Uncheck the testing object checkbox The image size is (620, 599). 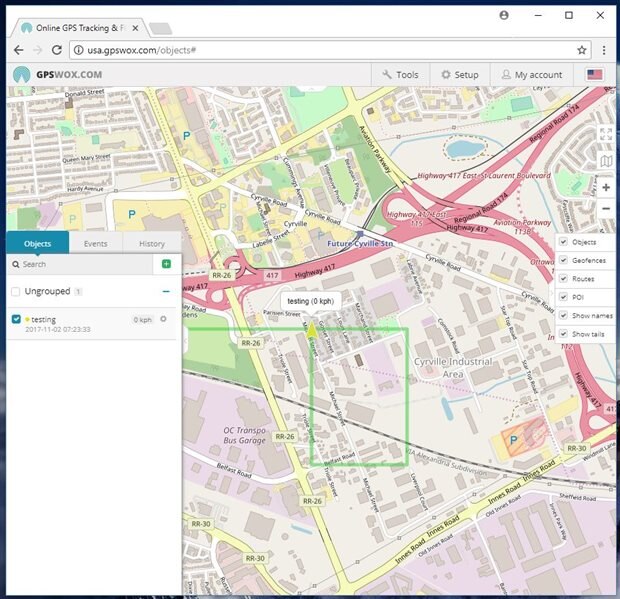pyautogui.click(x=15, y=319)
